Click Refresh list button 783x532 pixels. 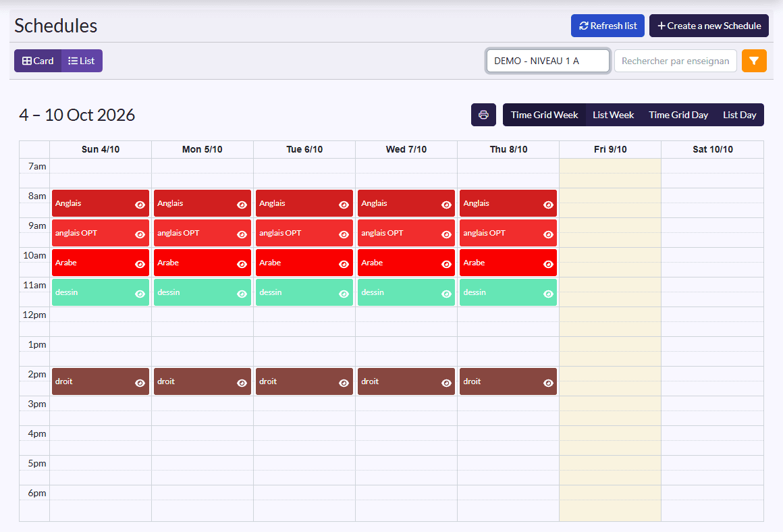tap(607, 26)
